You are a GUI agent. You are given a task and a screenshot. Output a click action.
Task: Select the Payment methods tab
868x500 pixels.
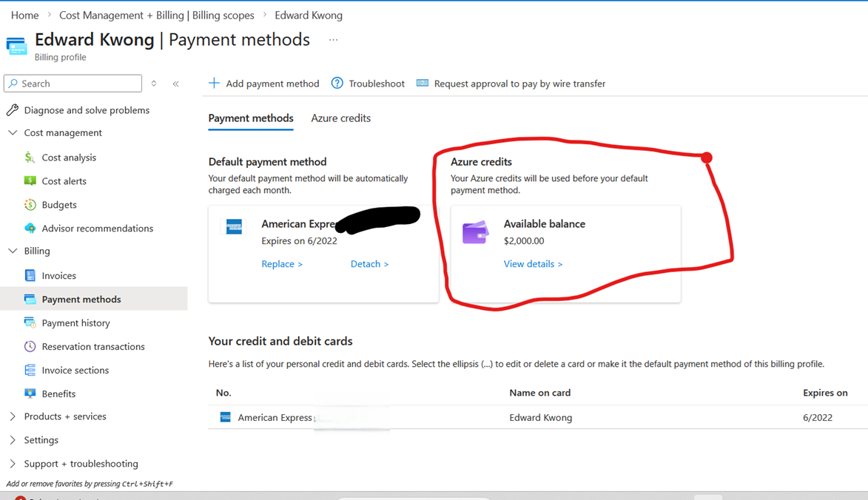coord(251,118)
